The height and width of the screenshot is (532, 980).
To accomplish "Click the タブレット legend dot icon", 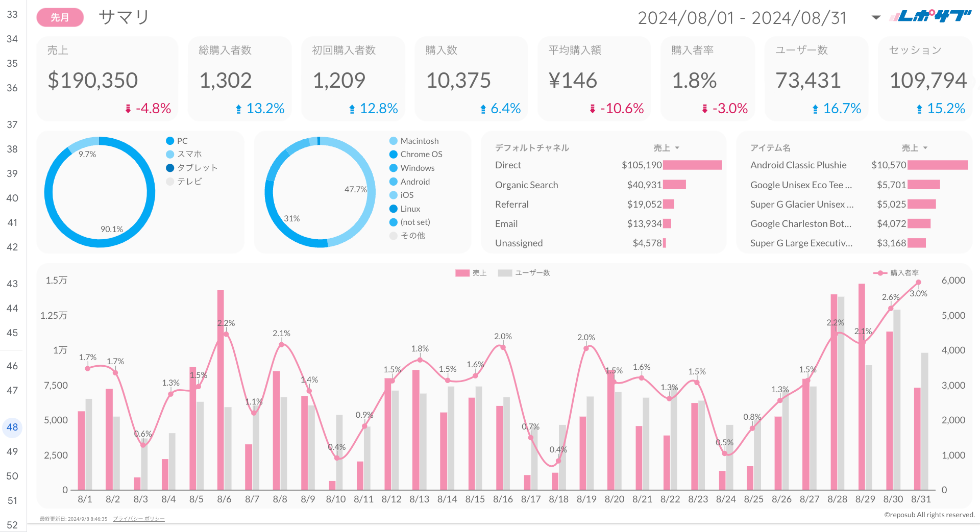I will (x=170, y=168).
